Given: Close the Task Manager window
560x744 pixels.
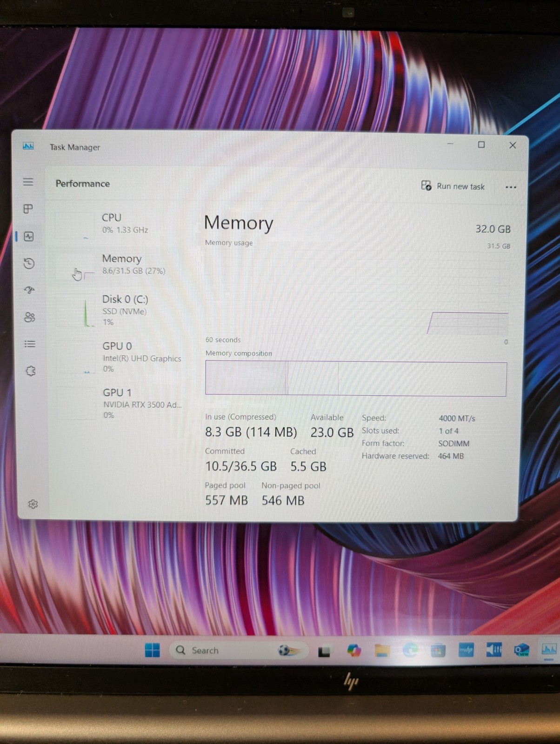Looking at the screenshot, I should 513,145.
